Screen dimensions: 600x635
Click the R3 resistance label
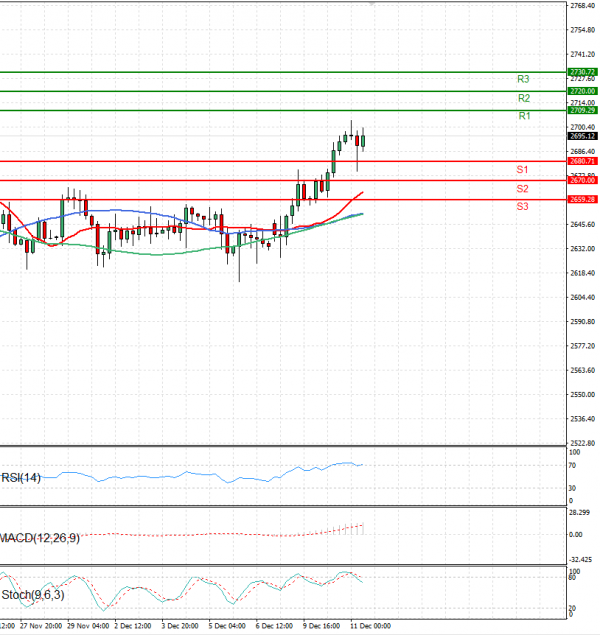click(x=523, y=79)
